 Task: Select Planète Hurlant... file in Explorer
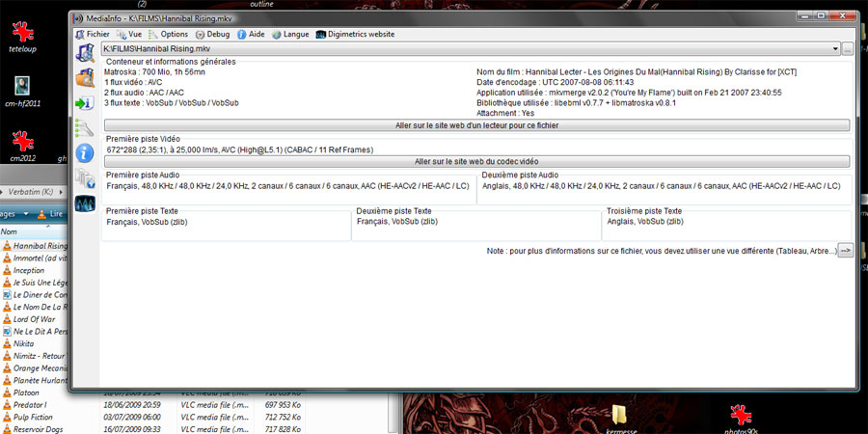click(35, 380)
